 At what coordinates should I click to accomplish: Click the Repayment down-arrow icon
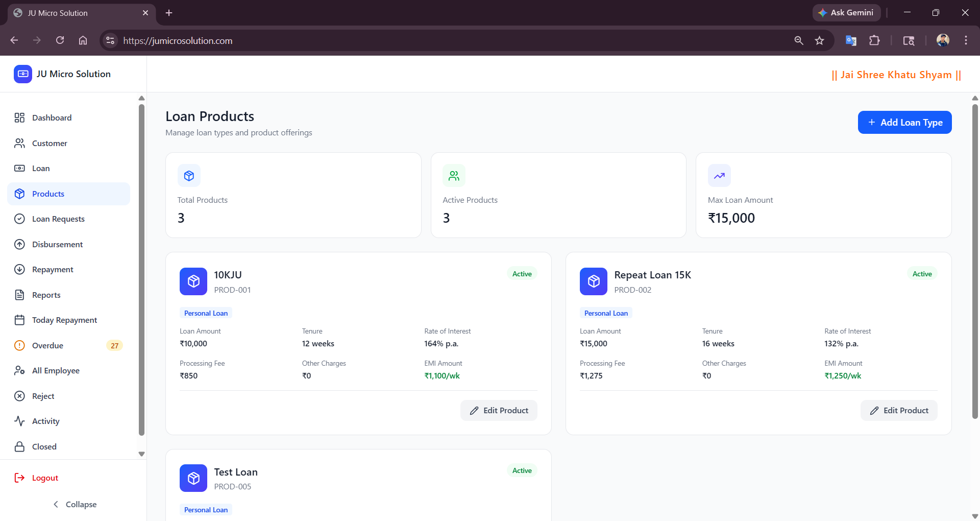[x=19, y=269]
